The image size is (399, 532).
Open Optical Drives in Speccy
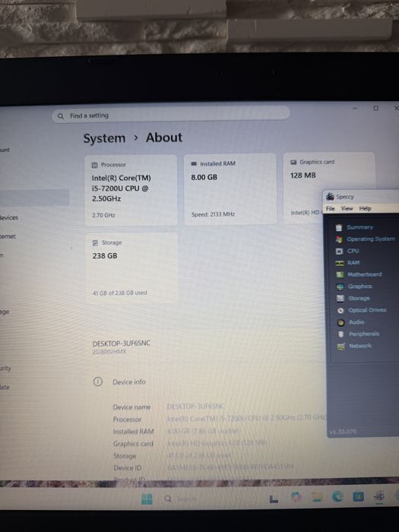(367, 310)
